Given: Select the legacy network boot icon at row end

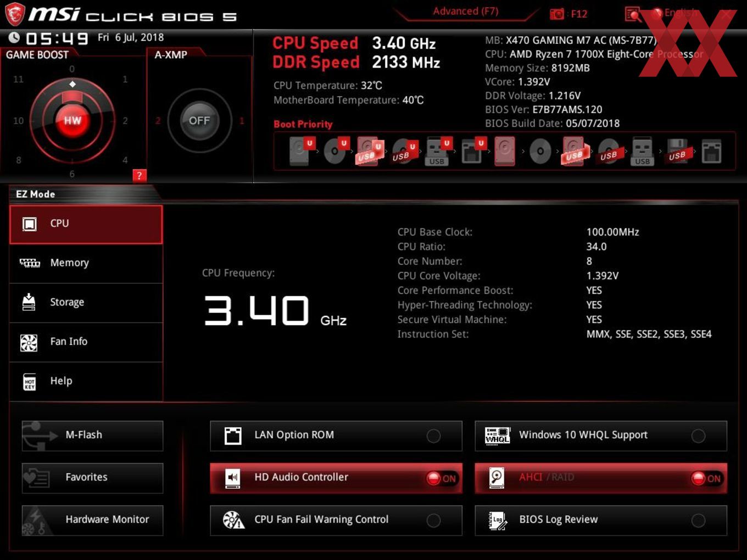Looking at the screenshot, I should point(711,152).
